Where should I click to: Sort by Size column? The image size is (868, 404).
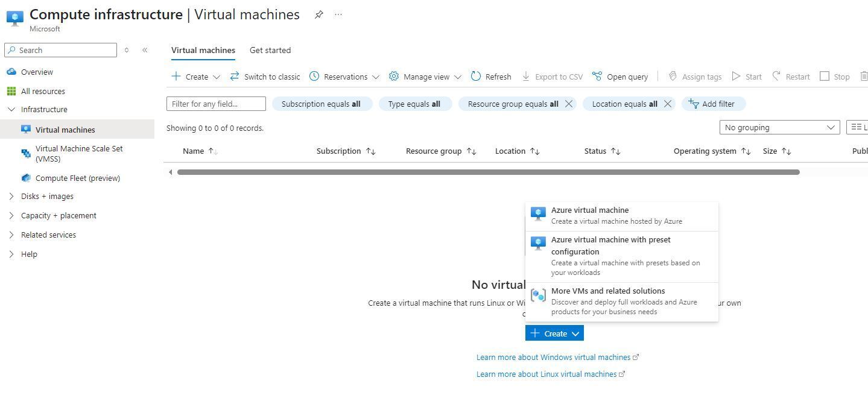pyautogui.click(x=777, y=151)
